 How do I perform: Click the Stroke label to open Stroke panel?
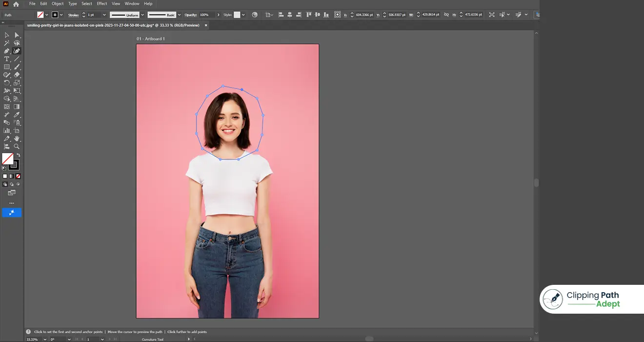(x=73, y=15)
